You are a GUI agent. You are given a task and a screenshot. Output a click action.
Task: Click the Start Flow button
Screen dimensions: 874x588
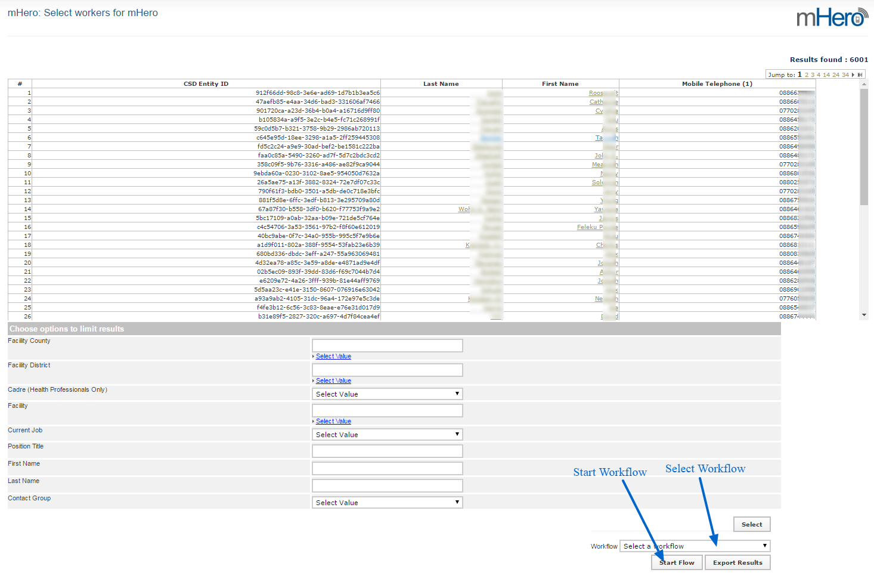coord(677,562)
